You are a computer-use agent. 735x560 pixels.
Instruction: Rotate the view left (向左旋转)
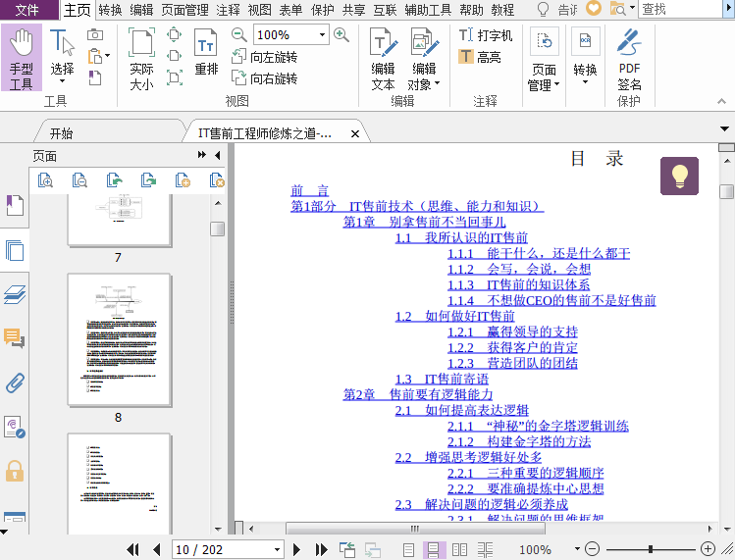point(265,57)
